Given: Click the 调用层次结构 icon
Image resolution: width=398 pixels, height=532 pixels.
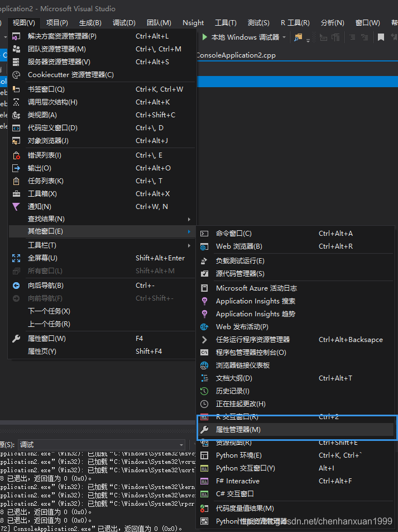Looking at the screenshot, I should 16,102.
